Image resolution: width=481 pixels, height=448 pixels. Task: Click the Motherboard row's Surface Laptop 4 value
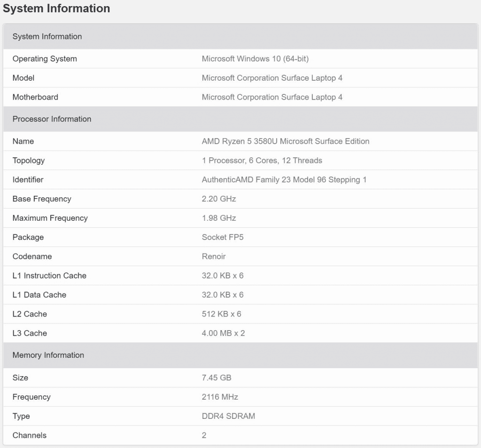pos(272,97)
